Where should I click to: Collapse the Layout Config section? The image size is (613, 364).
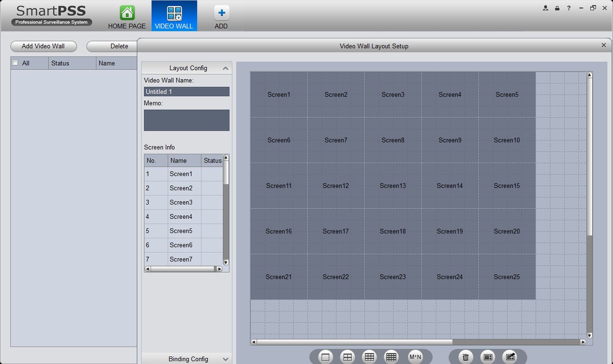225,68
